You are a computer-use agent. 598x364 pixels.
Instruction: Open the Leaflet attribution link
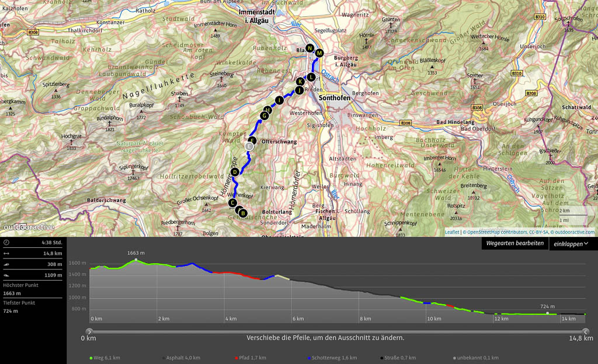tap(452, 232)
